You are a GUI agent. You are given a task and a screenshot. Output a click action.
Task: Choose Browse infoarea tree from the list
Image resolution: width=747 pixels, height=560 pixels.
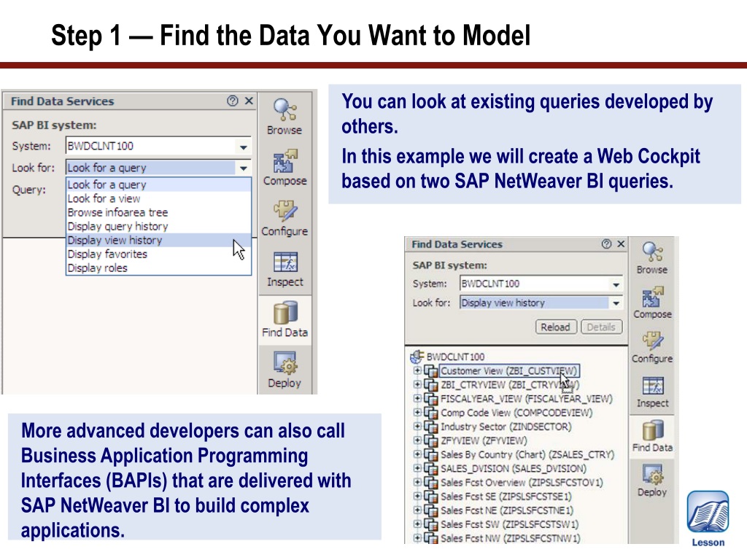point(158,212)
